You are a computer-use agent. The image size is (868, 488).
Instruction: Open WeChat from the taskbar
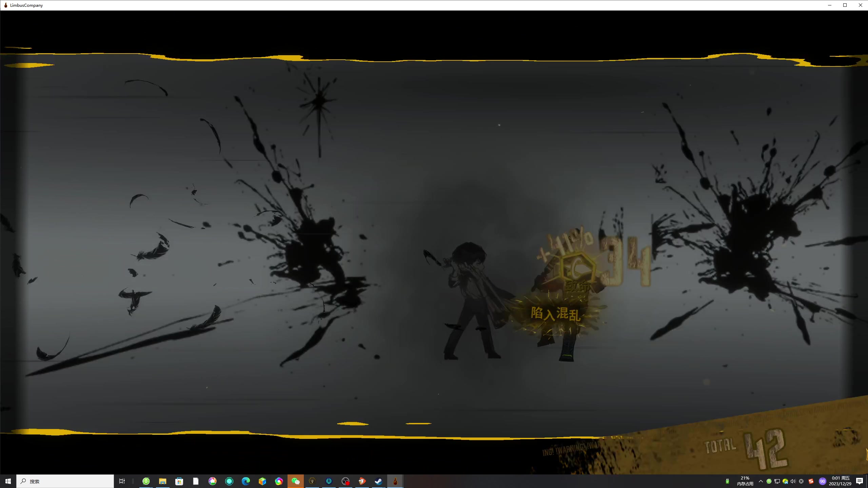(295, 481)
